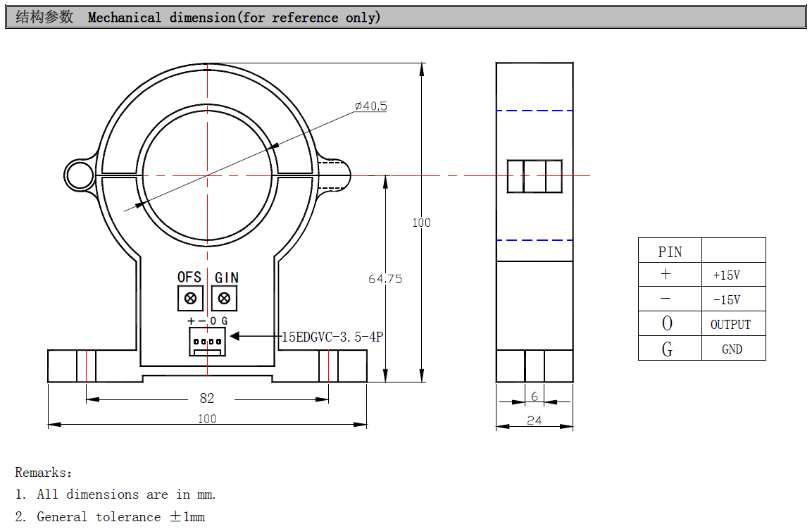The image size is (812, 529).
Task: Click the ø40.5 diameter label
Action: click(370, 106)
